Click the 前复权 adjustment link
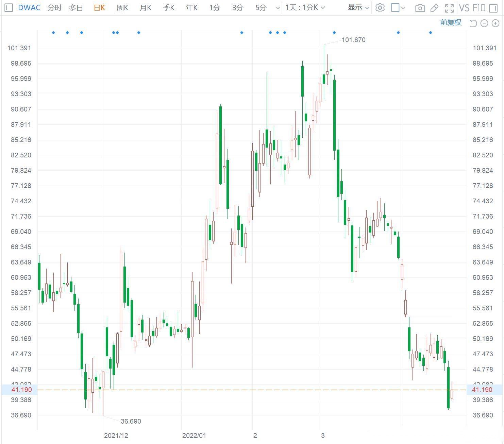The width and height of the screenshot is (504, 444). coord(451,22)
